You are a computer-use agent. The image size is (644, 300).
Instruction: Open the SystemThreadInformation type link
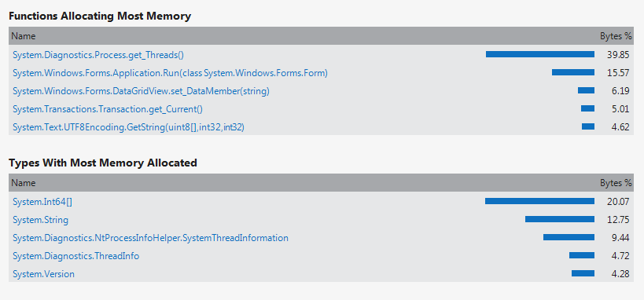pos(150,238)
